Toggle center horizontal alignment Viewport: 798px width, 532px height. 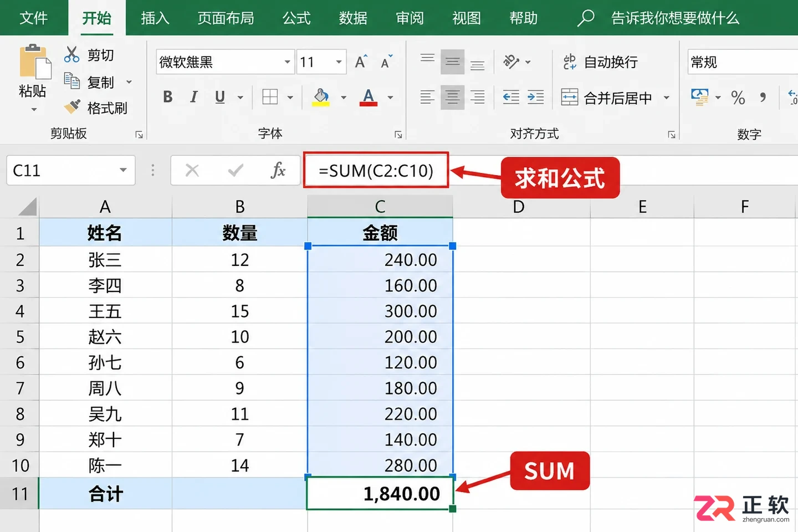452,98
